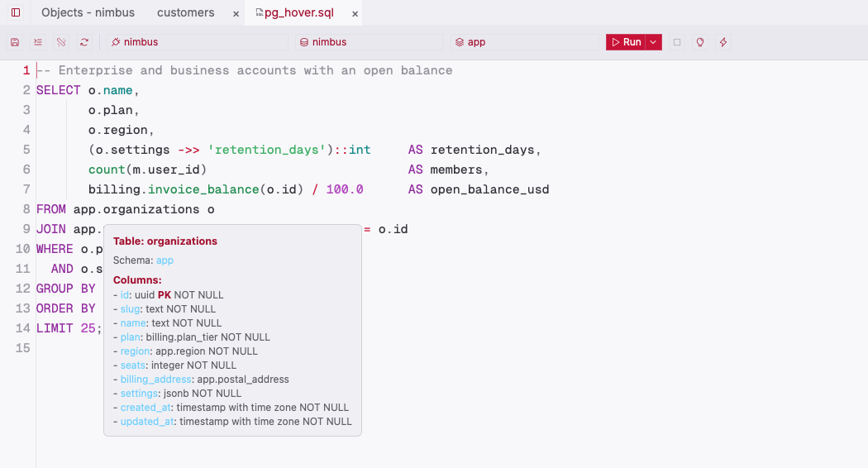This screenshot has height=468, width=868.
Task: Select the pg_hover.sql tab
Action: point(299,12)
